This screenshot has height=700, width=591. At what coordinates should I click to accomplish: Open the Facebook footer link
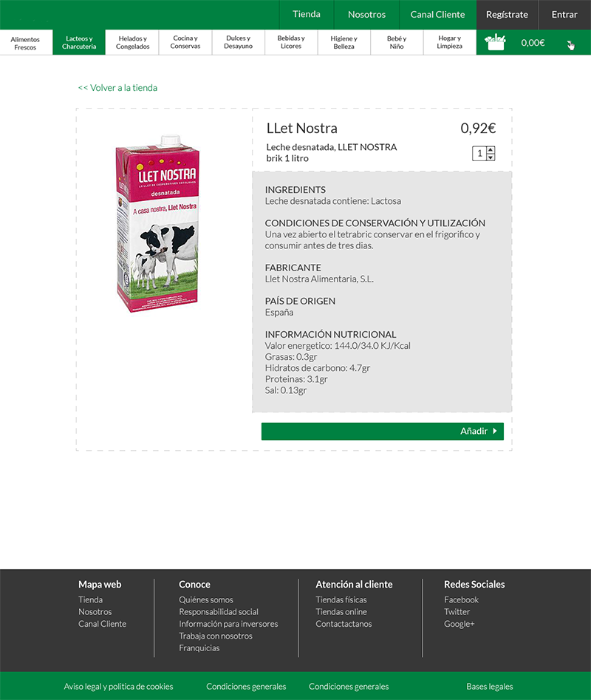tap(461, 599)
